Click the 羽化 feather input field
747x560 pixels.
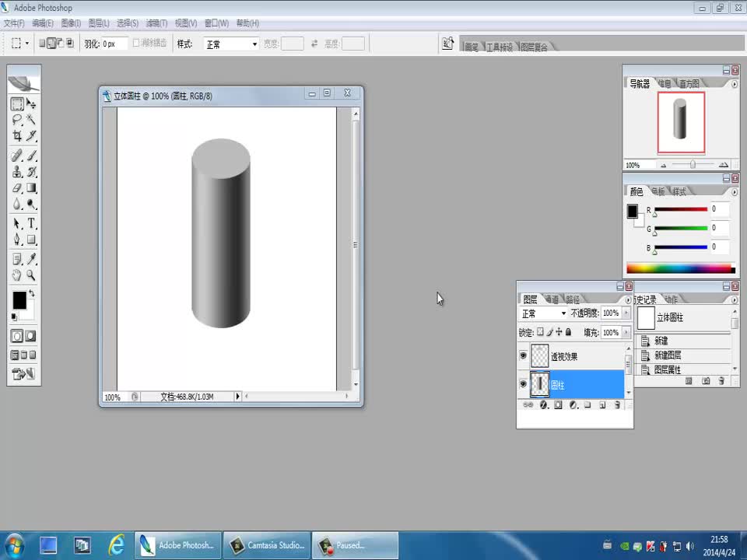(114, 44)
